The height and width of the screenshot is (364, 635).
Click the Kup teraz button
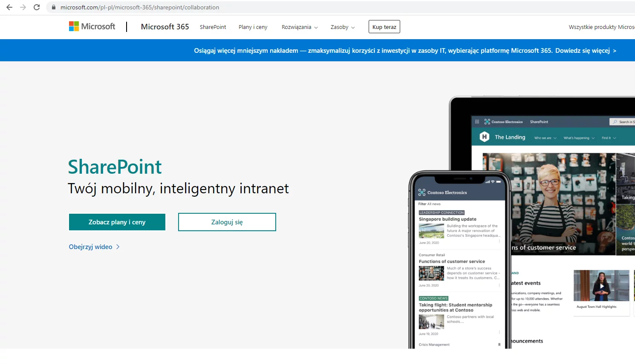(384, 27)
